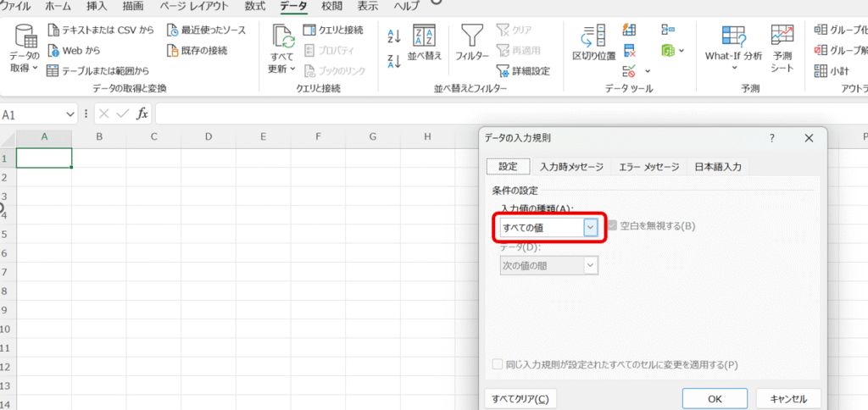Click the 区切り位置 (Text to Columns) icon
The image size is (868, 410).
tap(593, 36)
